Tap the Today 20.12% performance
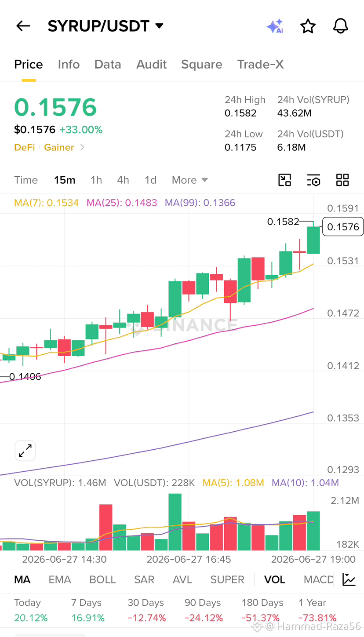Viewport: 364px width, 637px height. pos(31,610)
